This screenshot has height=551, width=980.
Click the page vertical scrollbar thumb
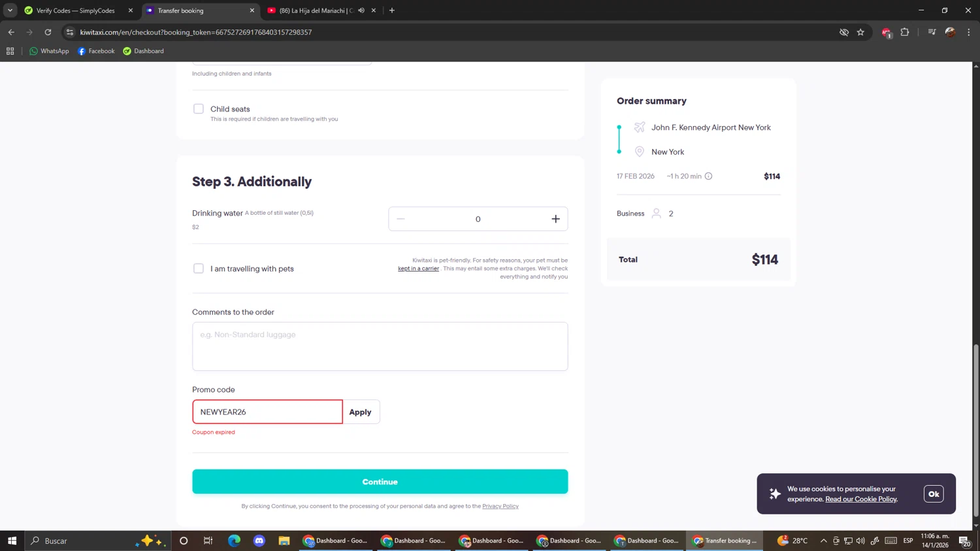pos(976,431)
